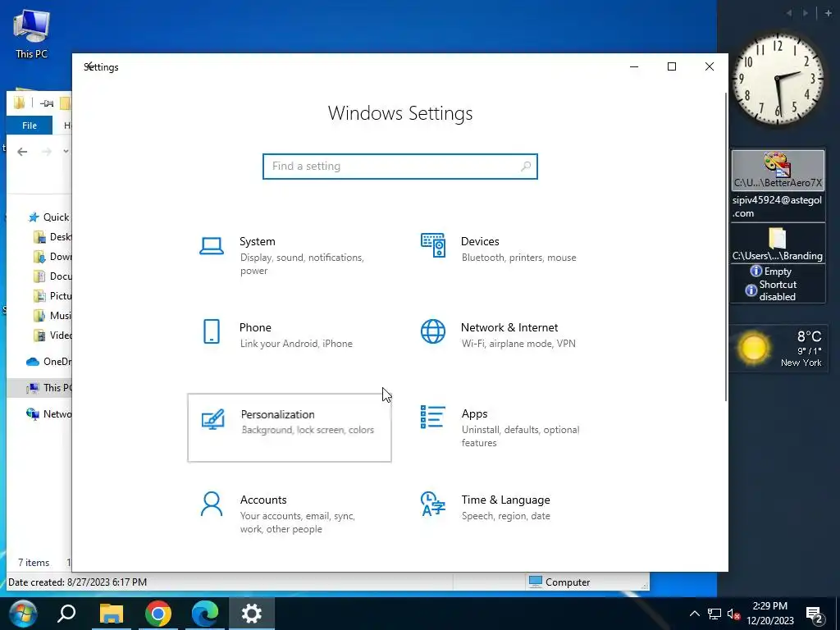Go back using the Settings back arrow
The width and height of the screenshot is (840, 630).
89,66
